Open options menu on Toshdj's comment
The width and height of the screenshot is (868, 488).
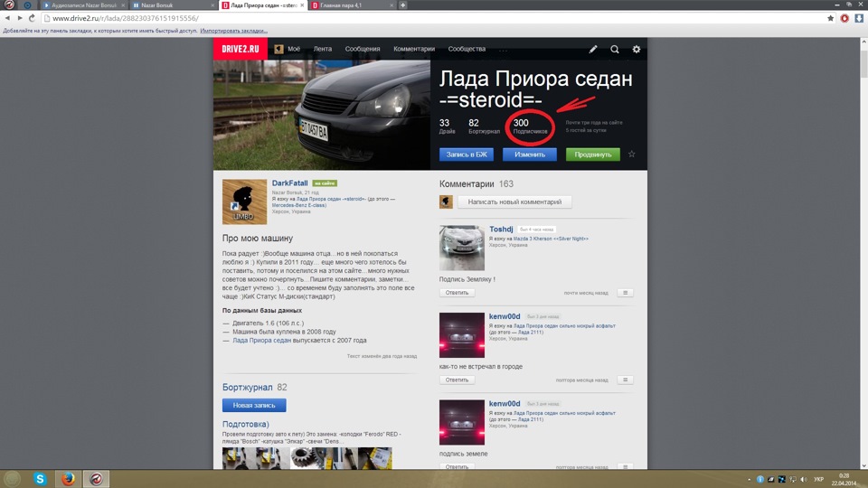(x=625, y=293)
